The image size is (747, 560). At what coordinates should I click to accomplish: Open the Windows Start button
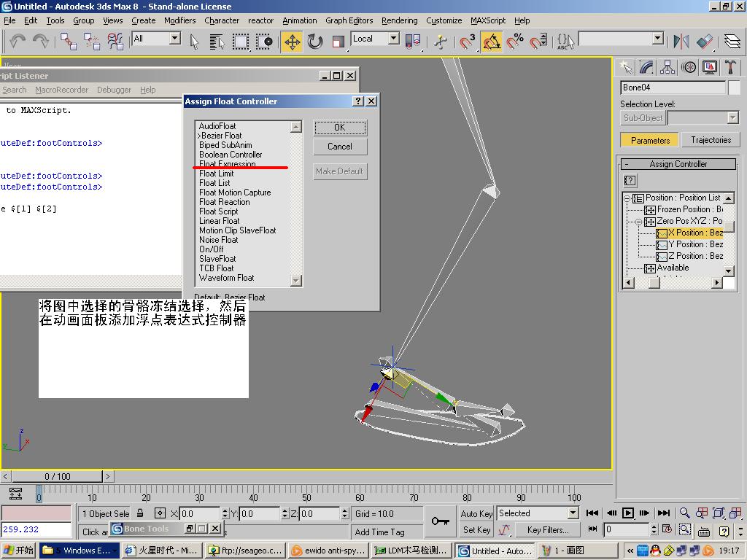click(x=18, y=551)
